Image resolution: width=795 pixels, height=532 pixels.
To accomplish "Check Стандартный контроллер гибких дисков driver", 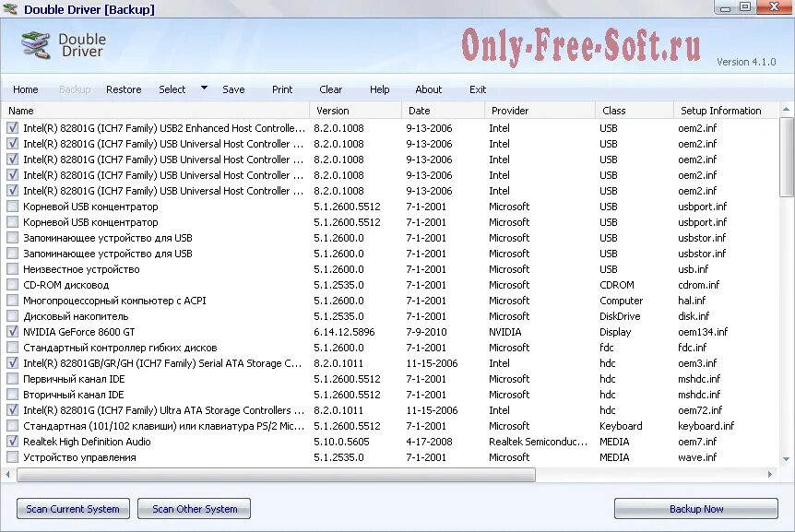I will coord(13,348).
